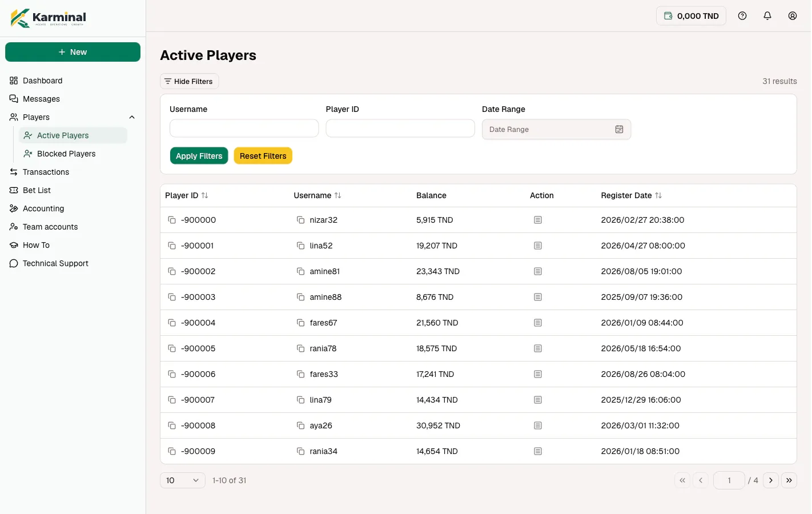Focus the Username filter field
Viewport: 812px width, 514px height.
[244, 128]
